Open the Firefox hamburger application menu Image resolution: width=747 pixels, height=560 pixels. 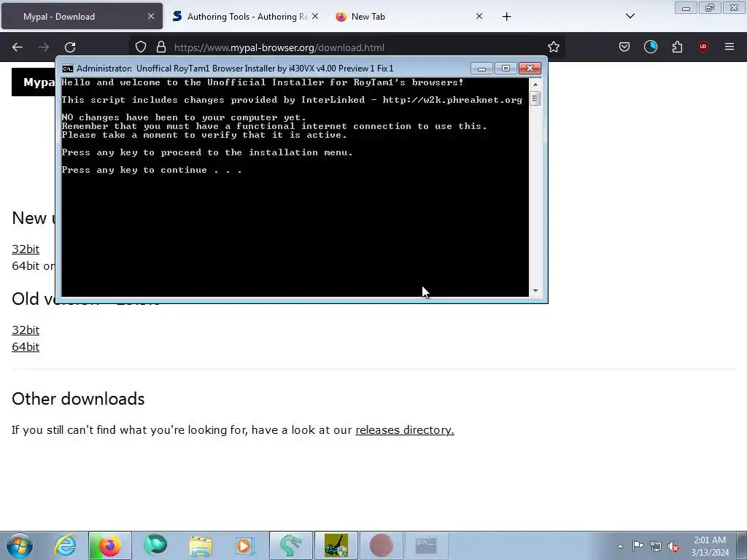pyautogui.click(x=729, y=47)
